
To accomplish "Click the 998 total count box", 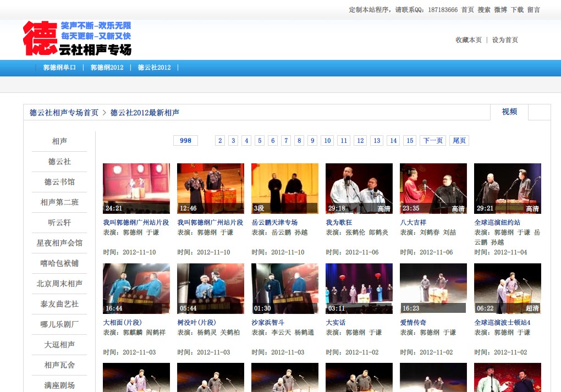I will point(186,141).
